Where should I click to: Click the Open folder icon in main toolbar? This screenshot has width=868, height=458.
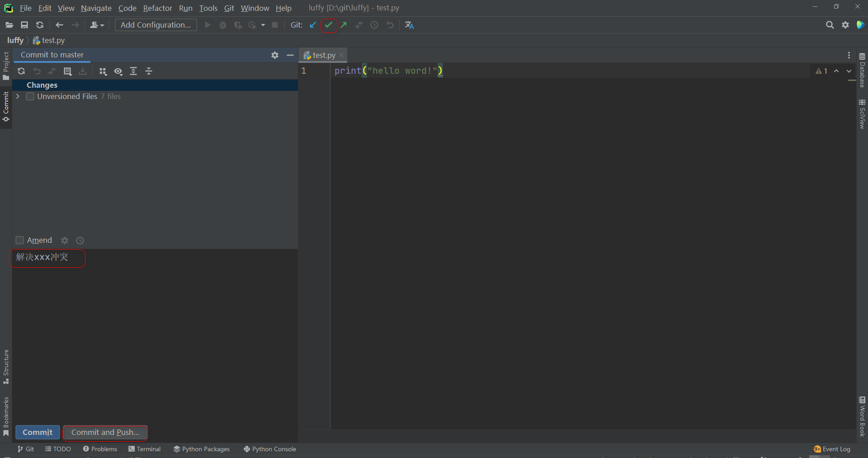(9, 25)
